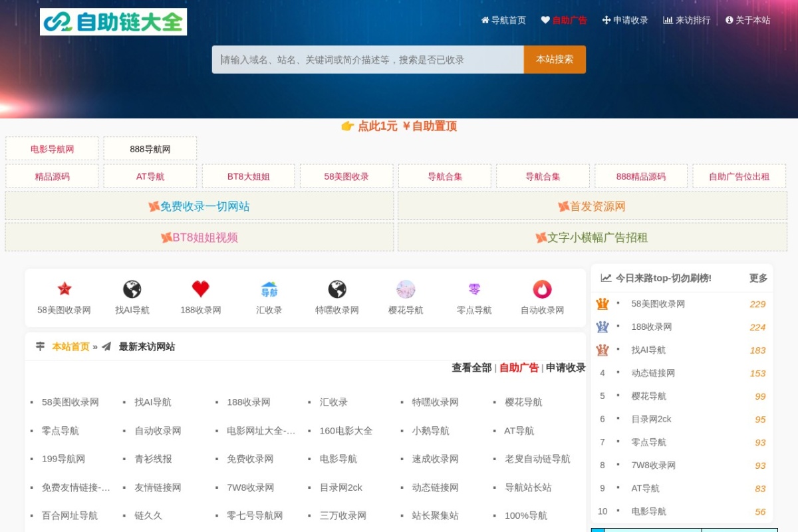The width and height of the screenshot is (798, 532).
Task: Open 199导航网 in latest visitors list
Action: click(63, 459)
